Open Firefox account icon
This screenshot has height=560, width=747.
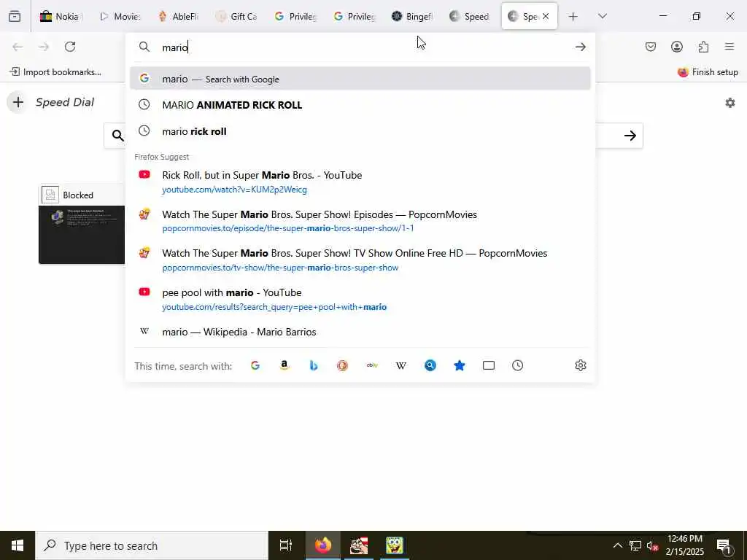677,47
